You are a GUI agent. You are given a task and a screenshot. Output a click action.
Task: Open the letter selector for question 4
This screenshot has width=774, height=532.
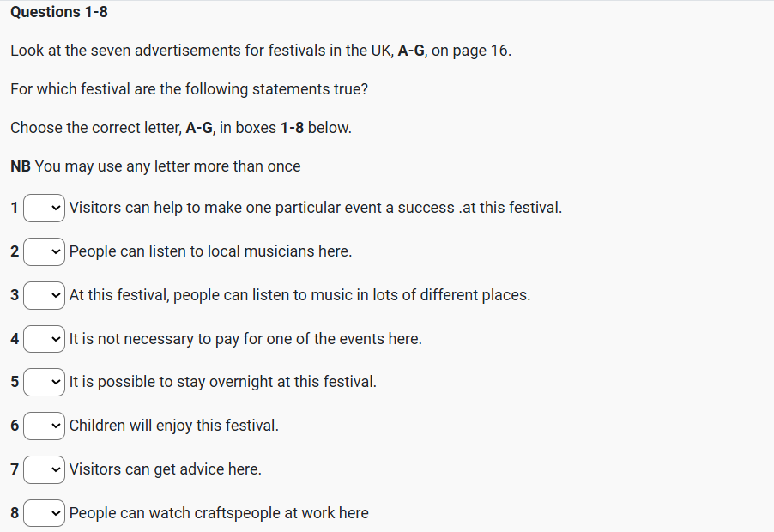45,339
